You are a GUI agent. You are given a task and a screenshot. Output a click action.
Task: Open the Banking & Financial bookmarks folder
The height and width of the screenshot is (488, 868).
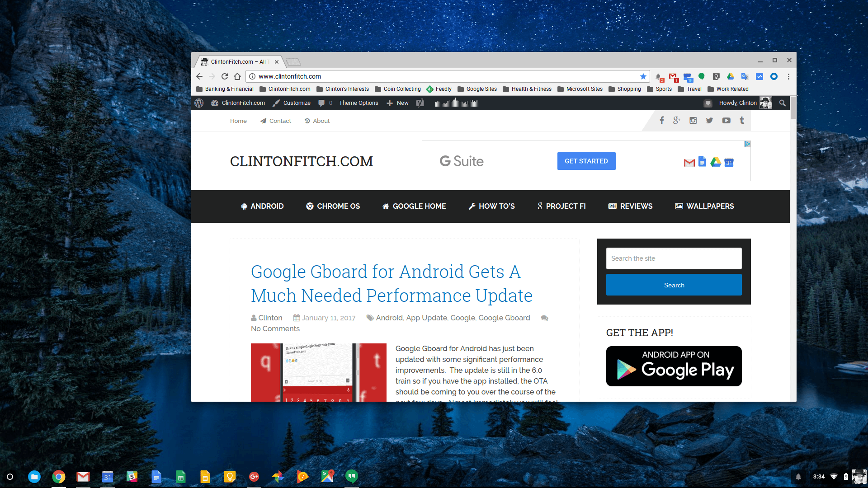click(x=225, y=89)
